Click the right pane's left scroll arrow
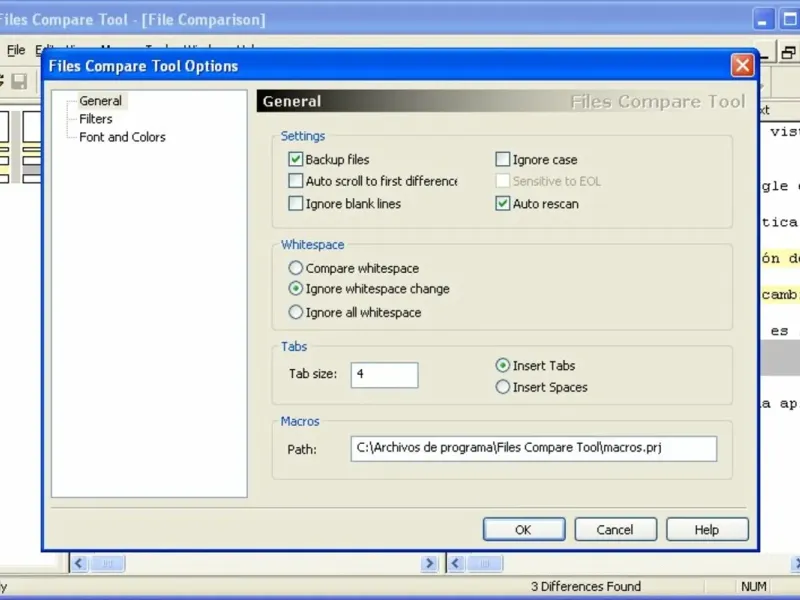This screenshot has height=600, width=800. (x=456, y=563)
